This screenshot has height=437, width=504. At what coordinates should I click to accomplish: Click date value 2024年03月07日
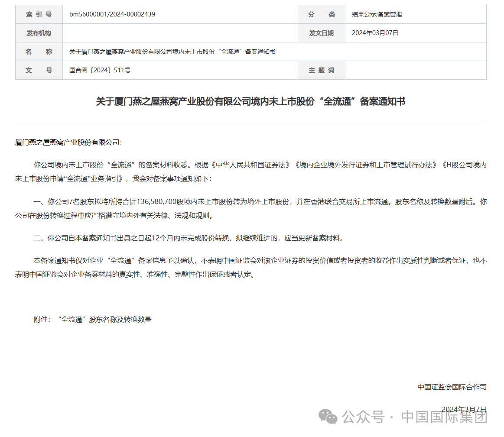coord(375,33)
